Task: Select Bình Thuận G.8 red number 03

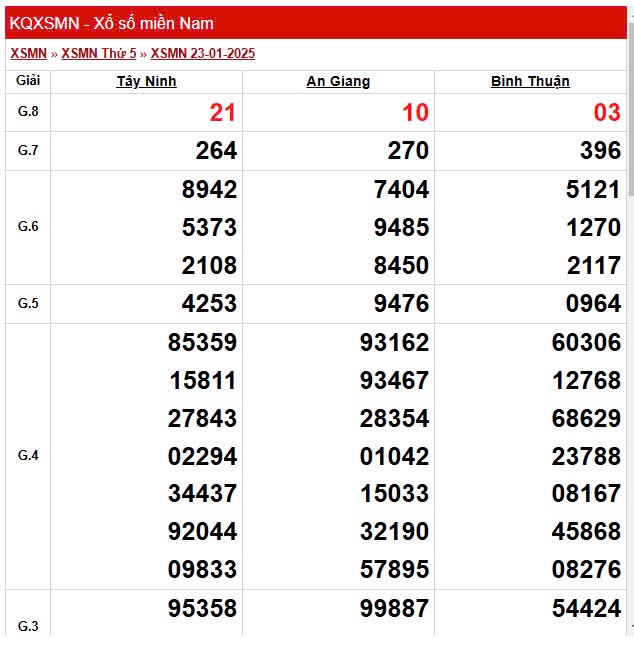Action: [607, 113]
